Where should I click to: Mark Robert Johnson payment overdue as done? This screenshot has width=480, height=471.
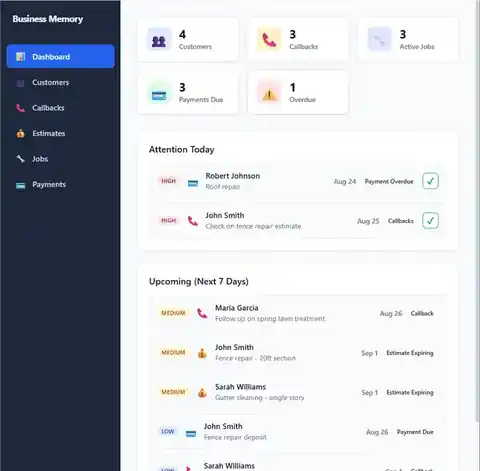click(x=430, y=181)
